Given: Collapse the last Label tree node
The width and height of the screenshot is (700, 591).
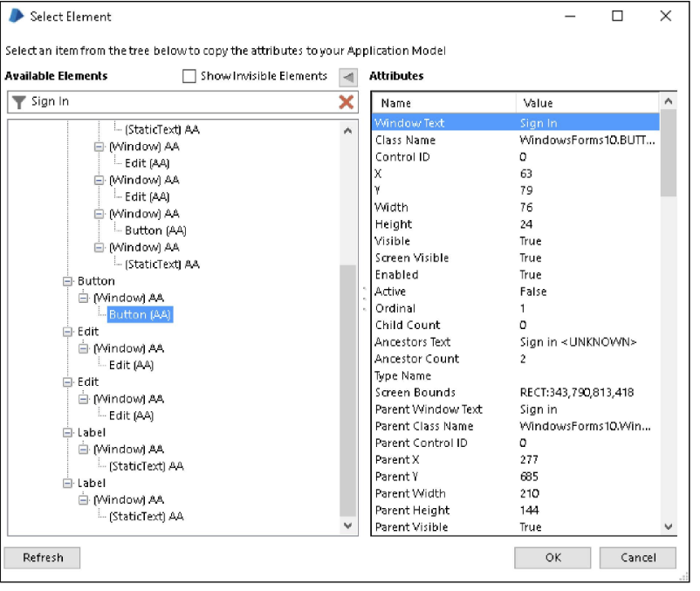Looking at the screenshot, I should pyautogui.click(x=68, y=483).
